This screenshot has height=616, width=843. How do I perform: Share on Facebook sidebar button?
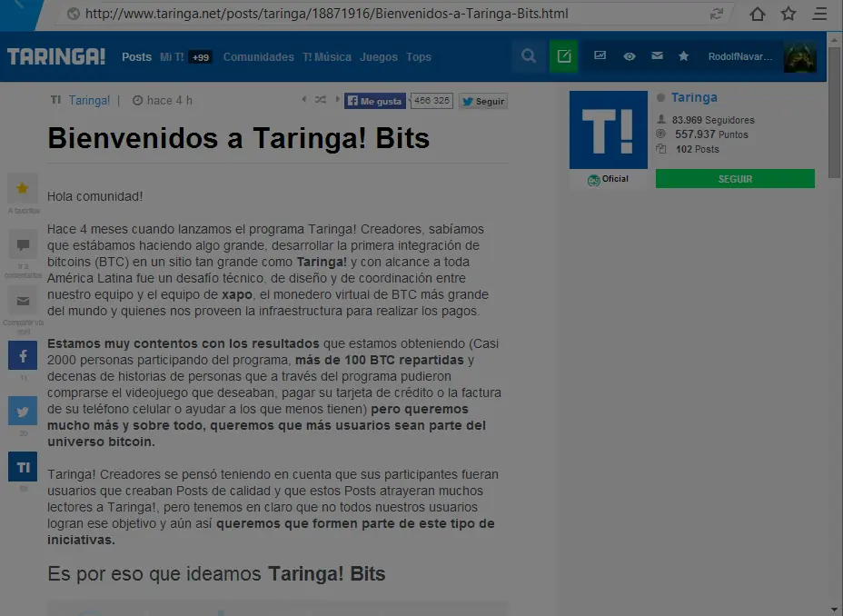pos(23,355)
